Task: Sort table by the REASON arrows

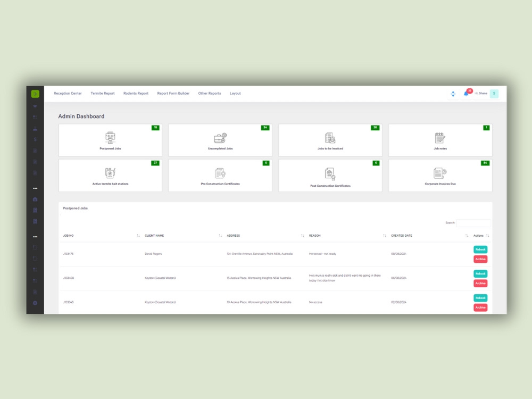Action: (385, 236)
